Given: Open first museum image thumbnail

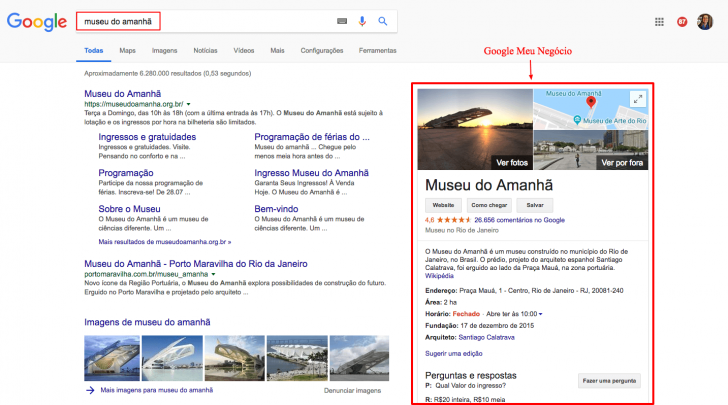Looking at the screenshot, I should click(x=112, y=358).
